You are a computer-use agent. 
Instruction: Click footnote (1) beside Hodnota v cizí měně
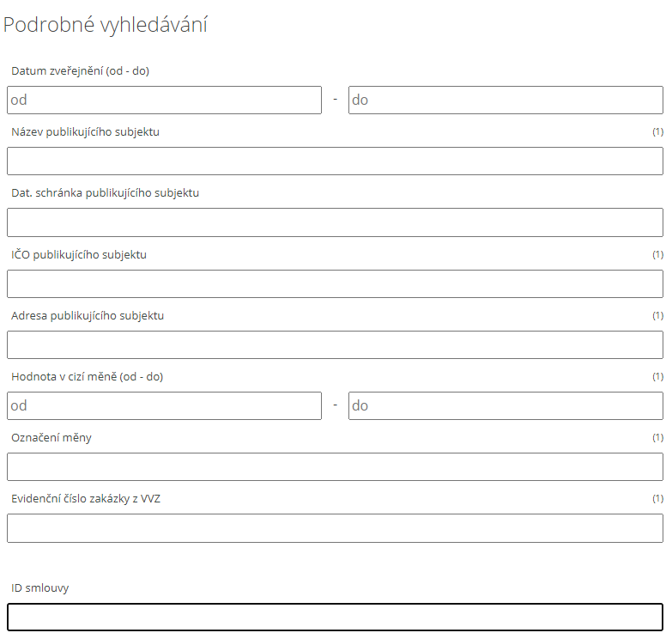(x=657, y=377)
